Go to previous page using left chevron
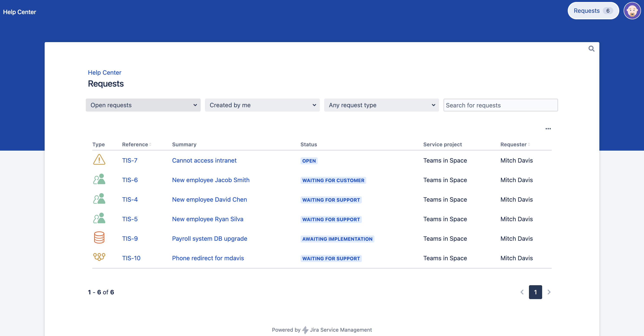 coord(522,292)
